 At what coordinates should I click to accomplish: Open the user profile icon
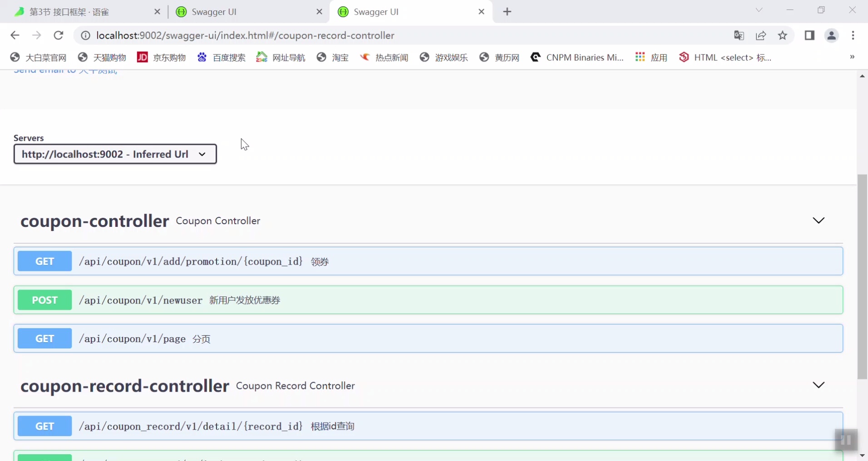(831, 35)
